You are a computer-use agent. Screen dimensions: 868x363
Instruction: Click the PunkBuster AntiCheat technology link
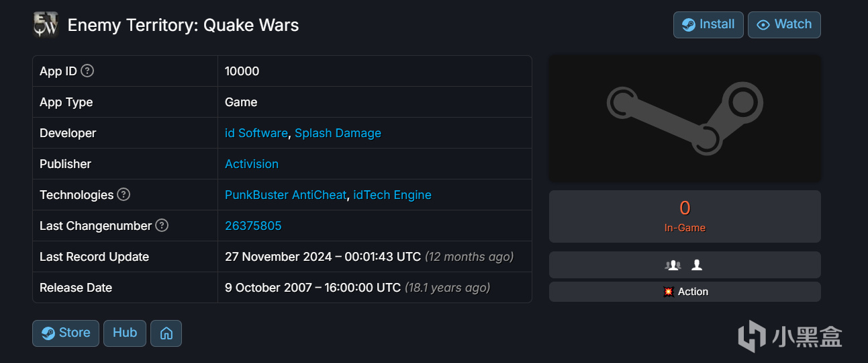click(x=285, y=195)
